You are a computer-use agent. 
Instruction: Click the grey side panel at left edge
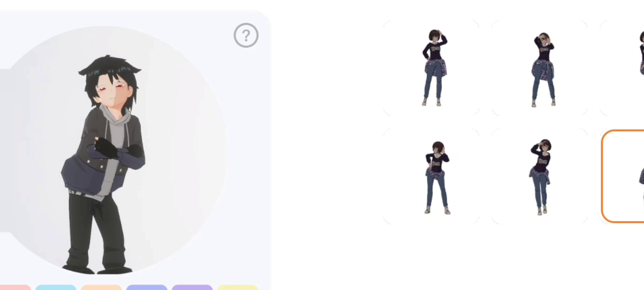(x=4, y=150)
